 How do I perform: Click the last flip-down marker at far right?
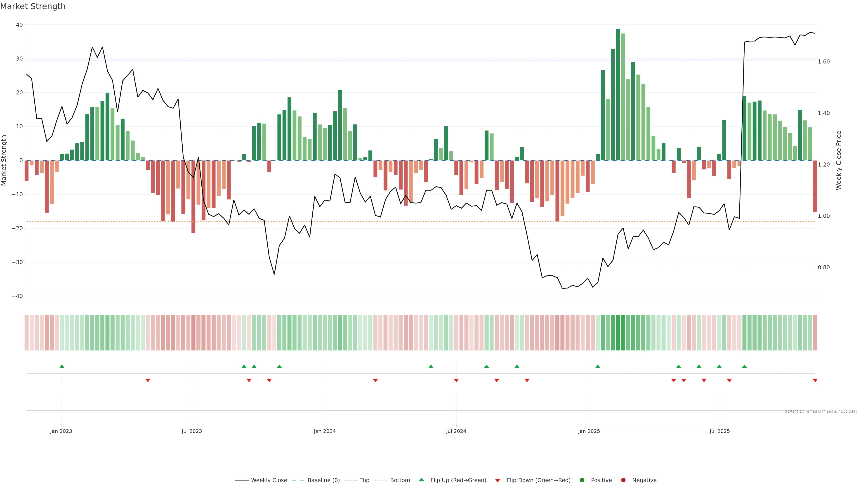click(x=815, y=380)
